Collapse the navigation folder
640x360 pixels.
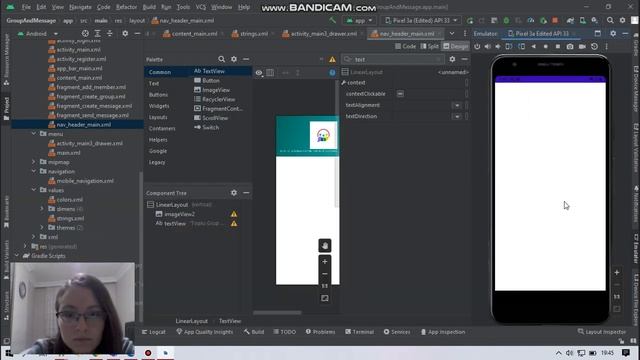[x=34, y=171]
